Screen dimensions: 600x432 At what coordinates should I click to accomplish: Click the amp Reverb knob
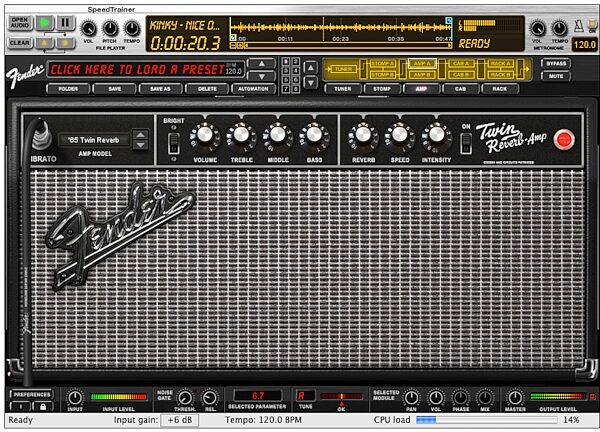(x=363, y=135)
